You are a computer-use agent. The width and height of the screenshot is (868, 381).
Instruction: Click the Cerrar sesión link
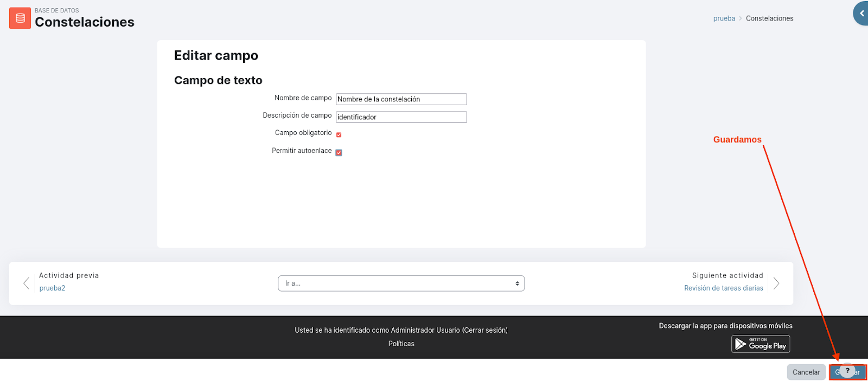pyautogui.click(x=485, y=330)
